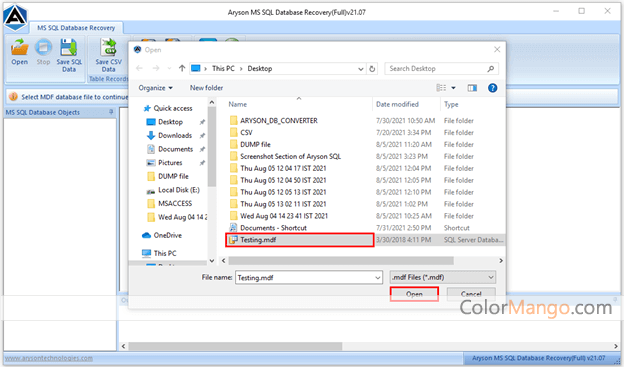The height and width of the screenshot is (367, 624).
Task: Expand the Organize menu
Action: pos(155,88)
